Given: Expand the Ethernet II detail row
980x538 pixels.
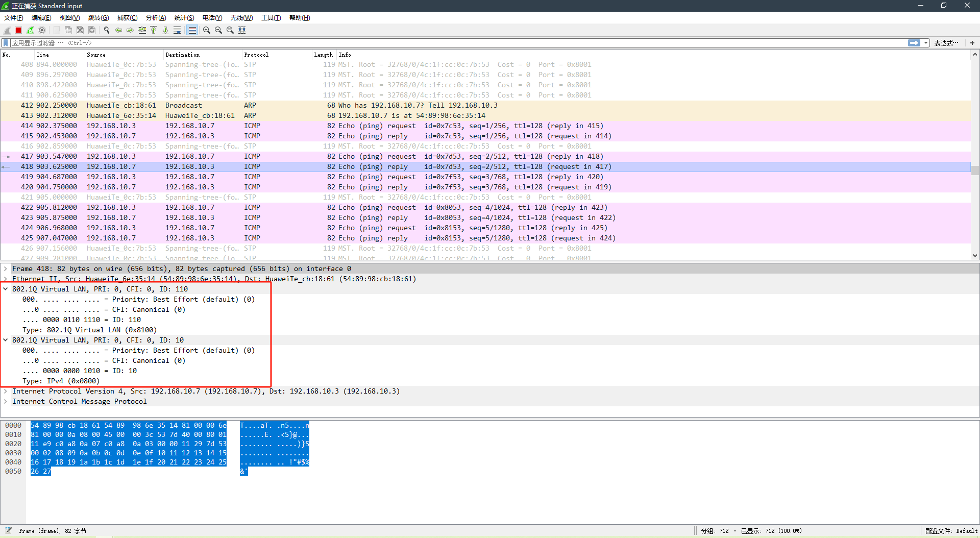Looking at the screenshot, I should point(6,279).
